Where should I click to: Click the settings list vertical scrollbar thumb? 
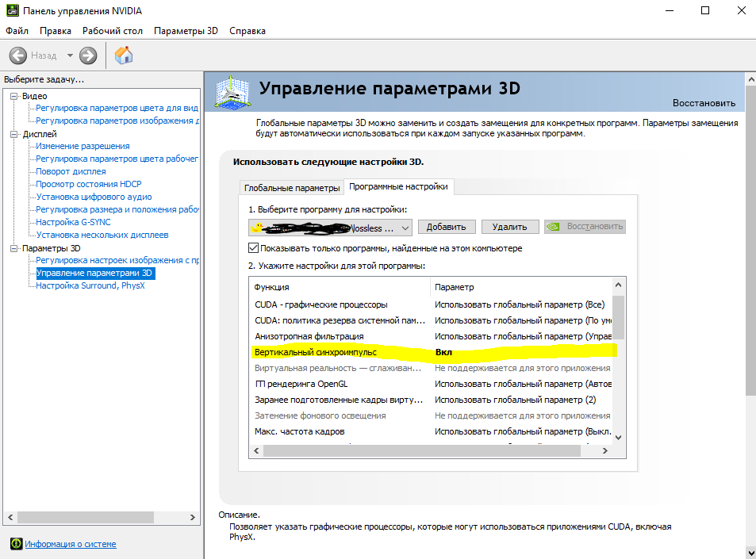619,318
